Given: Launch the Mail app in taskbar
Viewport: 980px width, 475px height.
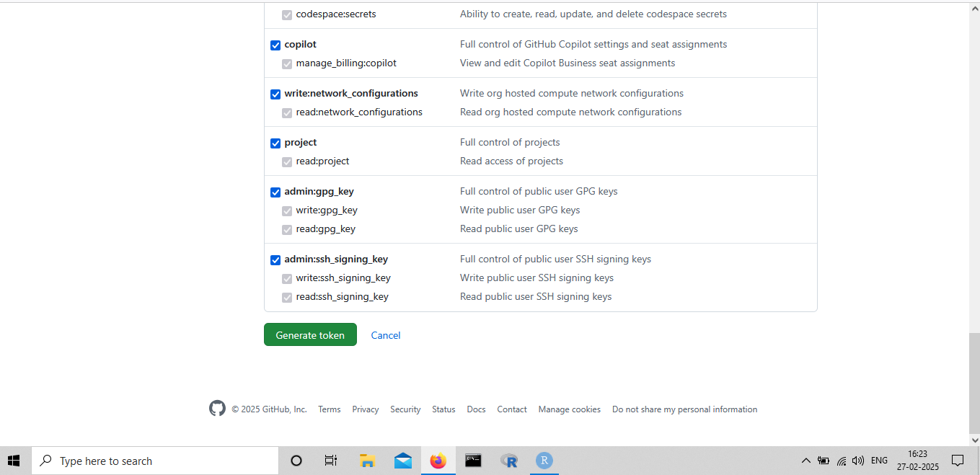Looking at the screenshot, I should [403, 461].
